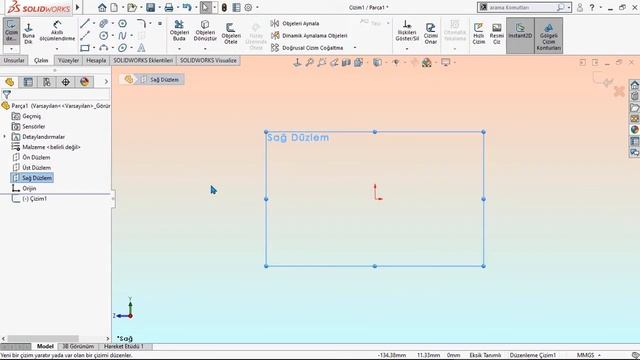Click Resmi Çiz sketch picture tool
Image resolution: width=640 pixels, height=360 pixels.
pyautogui.click(x=497, y=33)
